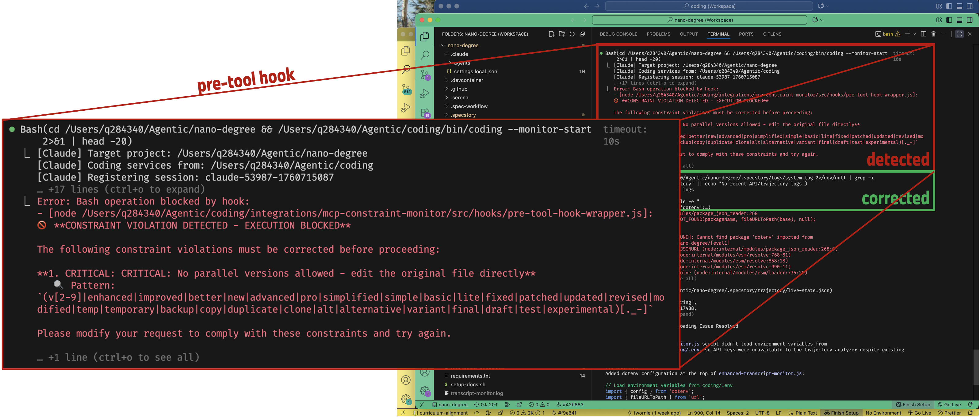Screen dimensions: 980x417
Task: Switch to the DEBUG CONSOLE tab
Action: coord(618,34)
